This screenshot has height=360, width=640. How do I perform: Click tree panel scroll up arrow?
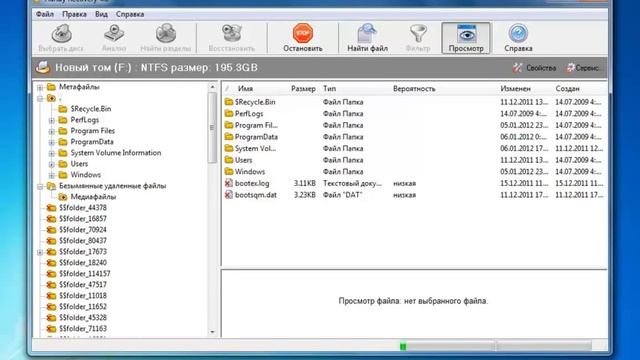tap(212, 87)
